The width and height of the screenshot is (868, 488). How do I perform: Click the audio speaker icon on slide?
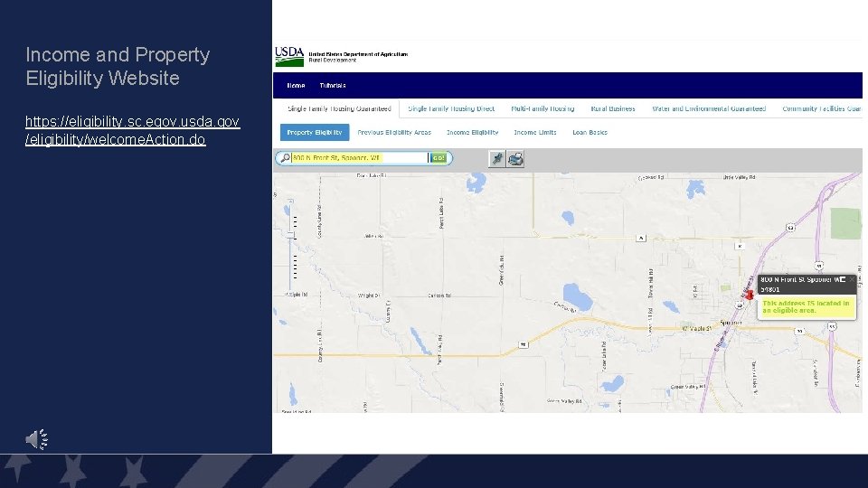36,439
